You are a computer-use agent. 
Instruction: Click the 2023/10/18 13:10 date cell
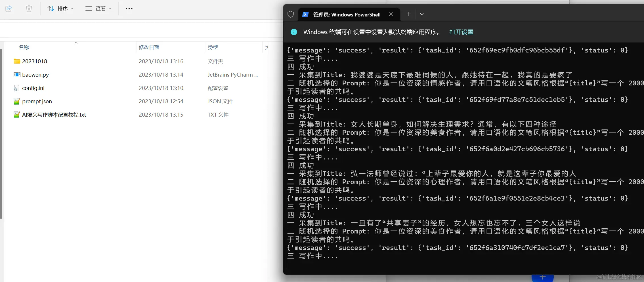(x=161, y=88)
